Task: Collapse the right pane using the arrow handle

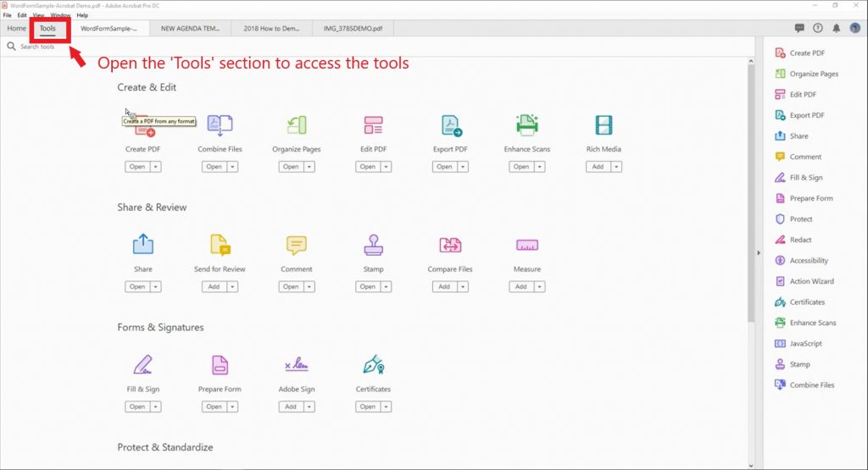Action: click(x=759, y=252)
